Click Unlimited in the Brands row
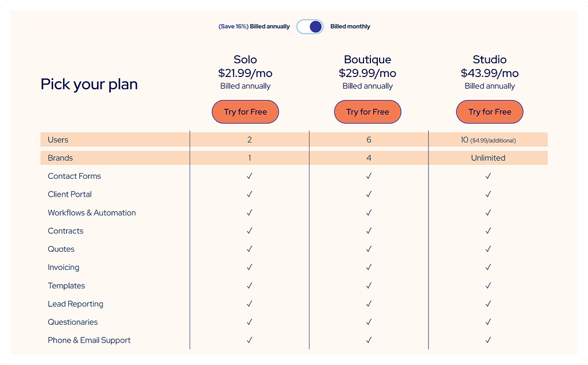Screen dimensions: 588x365 click(488, 157)
